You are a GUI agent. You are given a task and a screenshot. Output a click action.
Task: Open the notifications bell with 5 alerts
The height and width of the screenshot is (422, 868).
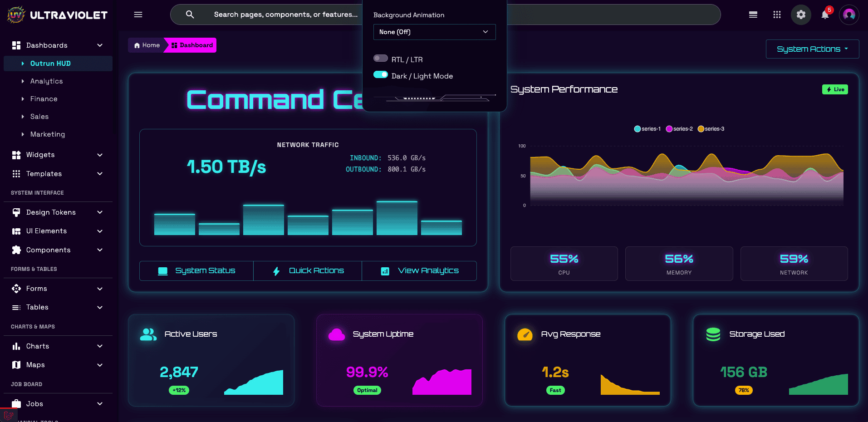click(825, 15)
